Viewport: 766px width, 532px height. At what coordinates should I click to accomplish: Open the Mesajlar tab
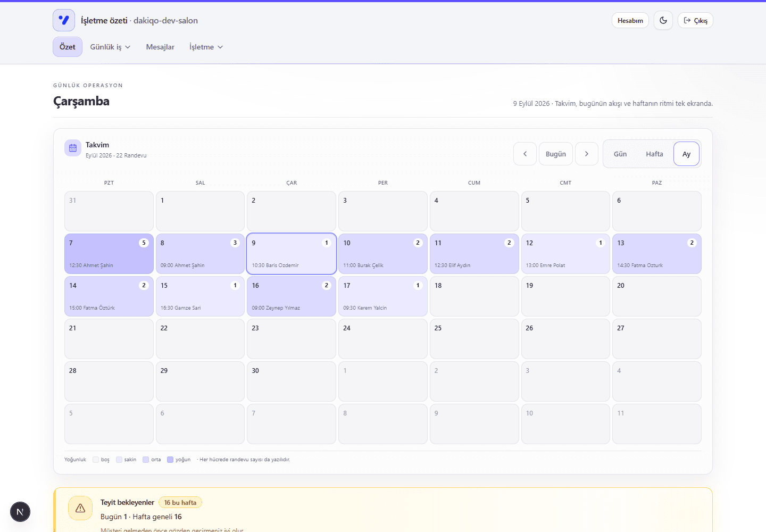(160, 47)
